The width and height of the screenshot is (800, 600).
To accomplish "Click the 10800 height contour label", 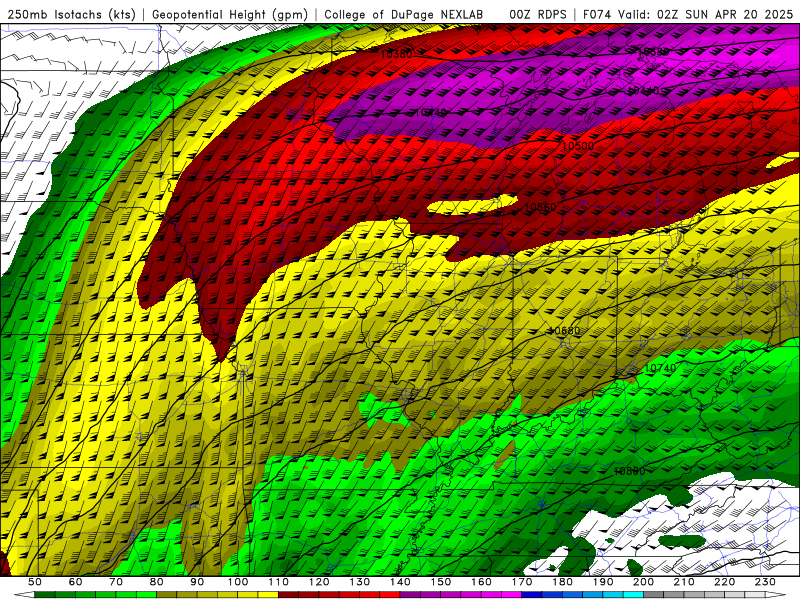I will pyautogui.click(x=629, y=471).
